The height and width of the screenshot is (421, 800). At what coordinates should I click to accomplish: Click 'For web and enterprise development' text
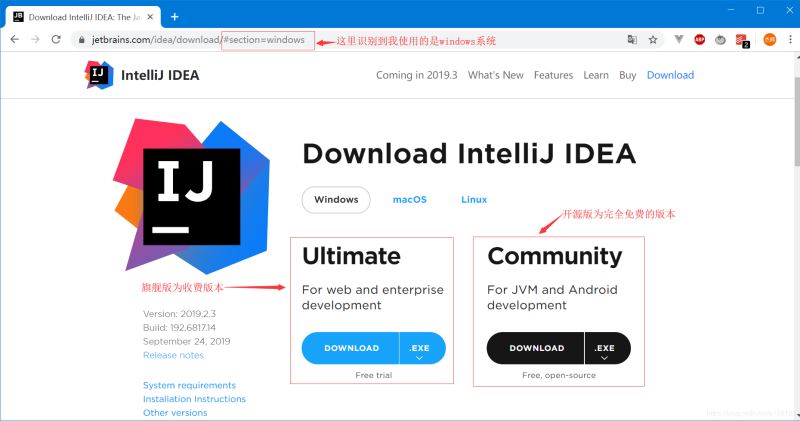[x=373, y=298]
